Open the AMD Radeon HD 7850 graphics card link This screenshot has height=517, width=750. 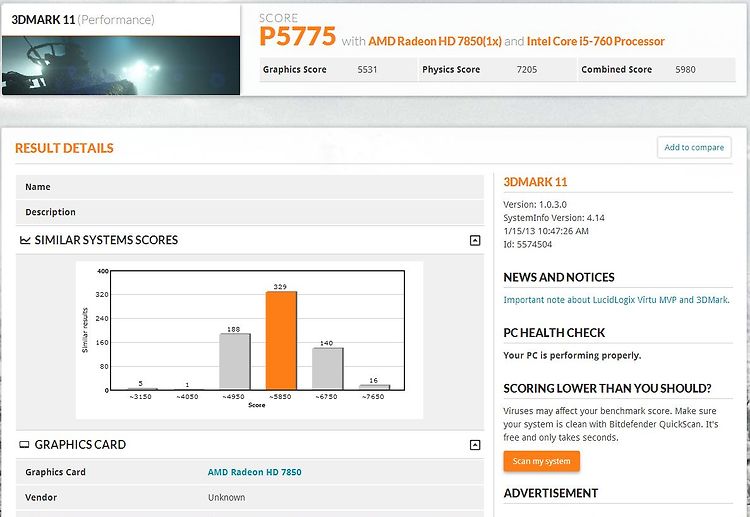254,472
